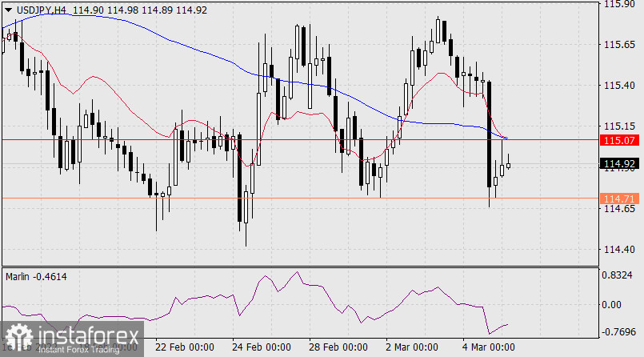Screen dimensions: 644x357
Task: Open the chart menu triangle beside USDJPY,H4
Action: (x=6, y=8)
